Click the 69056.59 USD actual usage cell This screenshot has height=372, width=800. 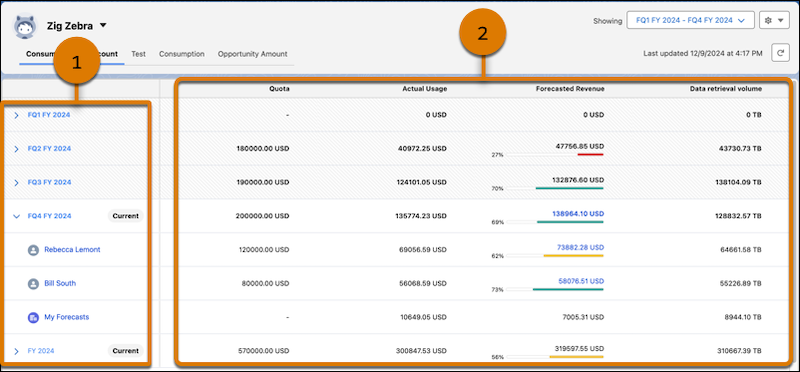click(x=422, y=250)
